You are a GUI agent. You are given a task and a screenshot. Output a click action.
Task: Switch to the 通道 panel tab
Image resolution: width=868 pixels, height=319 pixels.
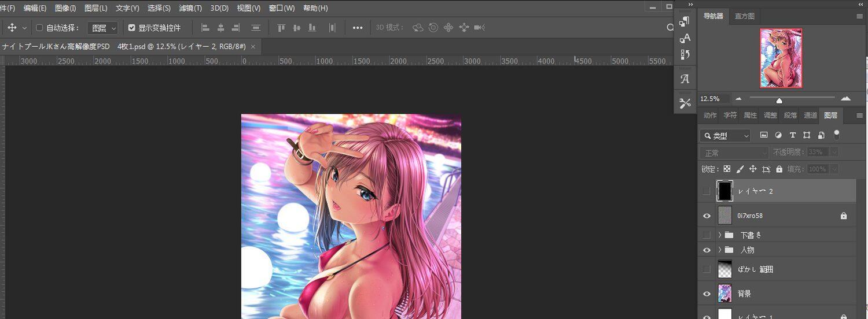811,116
